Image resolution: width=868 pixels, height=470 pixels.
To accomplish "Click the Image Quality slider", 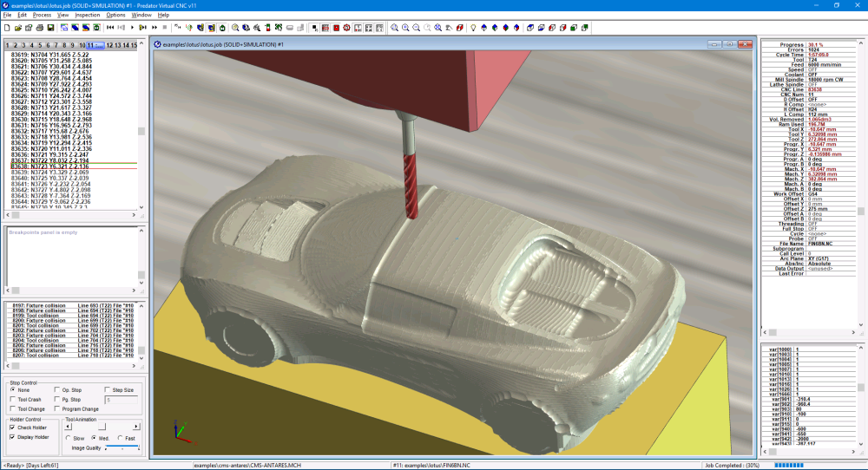I will [122, 447].
